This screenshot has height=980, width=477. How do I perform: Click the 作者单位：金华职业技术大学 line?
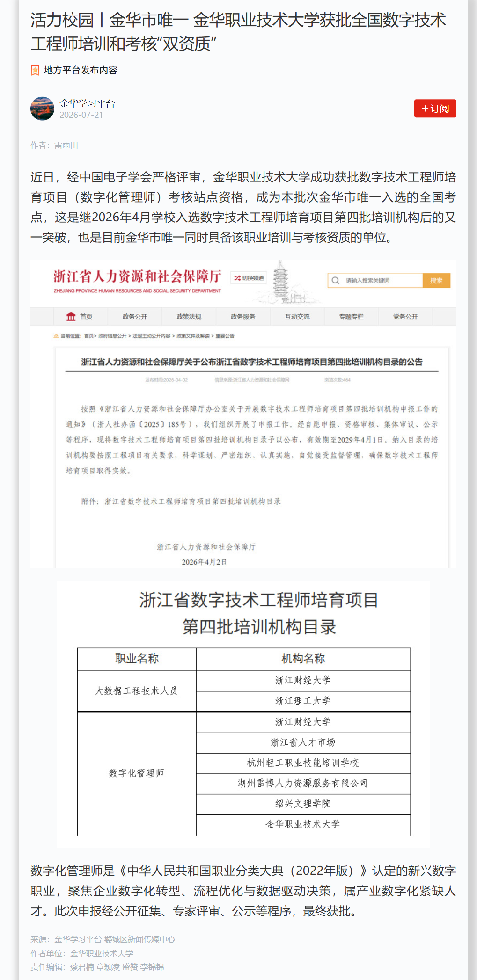[82, 953]
